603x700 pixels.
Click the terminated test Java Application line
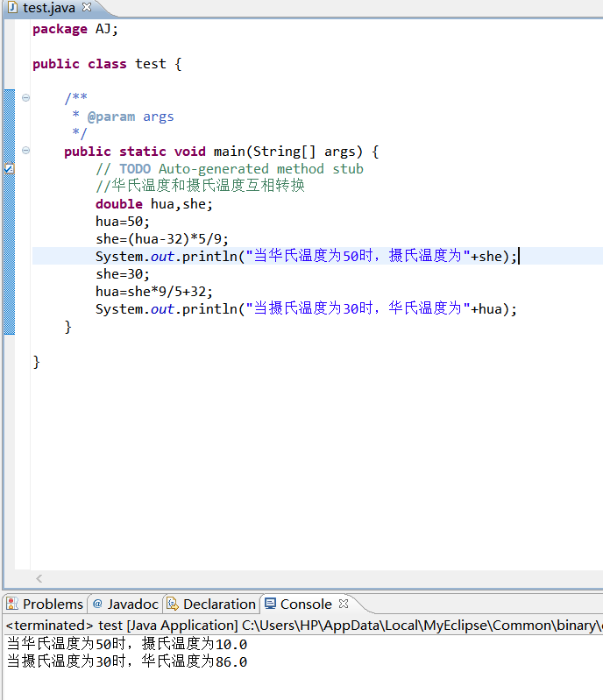(304, 626)
